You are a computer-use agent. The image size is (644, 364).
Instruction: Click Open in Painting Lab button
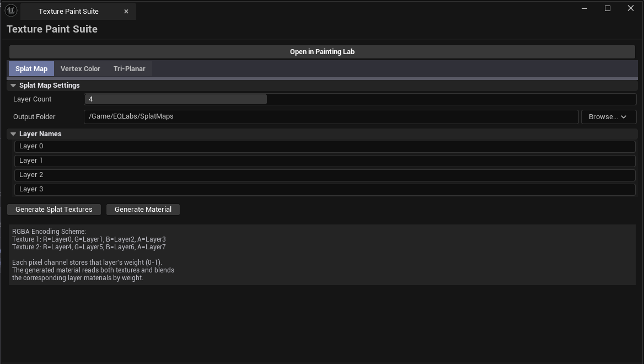[x=322, y=52]
